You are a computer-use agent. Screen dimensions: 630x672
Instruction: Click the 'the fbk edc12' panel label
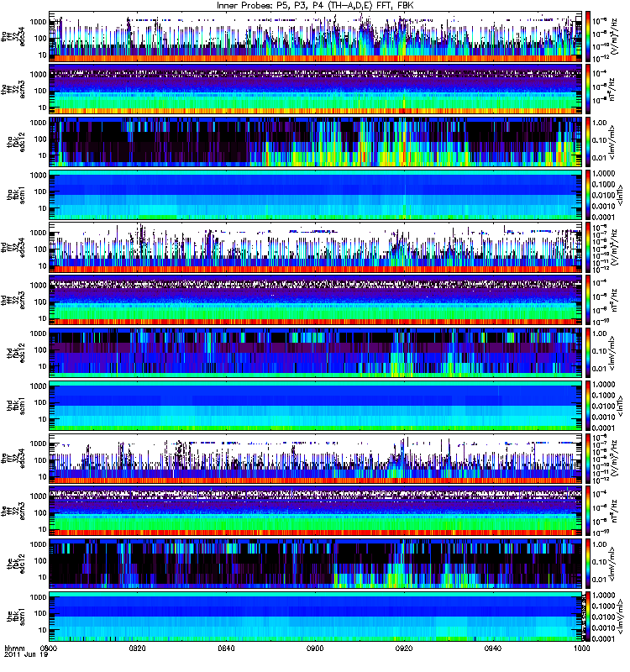tap(16, 564)
